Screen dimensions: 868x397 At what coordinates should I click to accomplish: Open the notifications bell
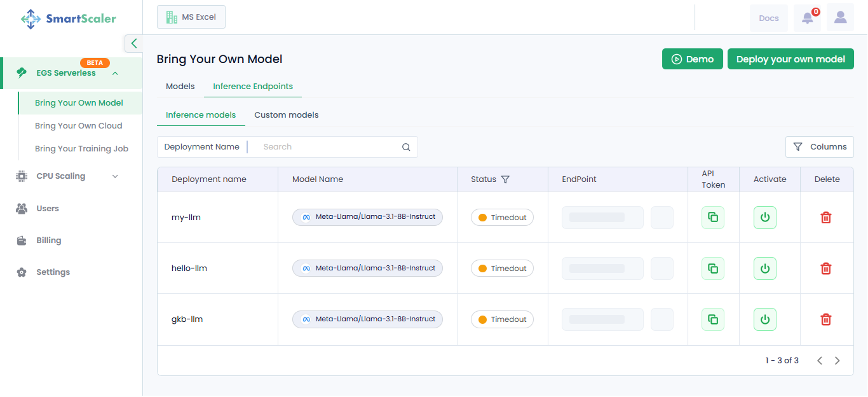tap(807, 18)
